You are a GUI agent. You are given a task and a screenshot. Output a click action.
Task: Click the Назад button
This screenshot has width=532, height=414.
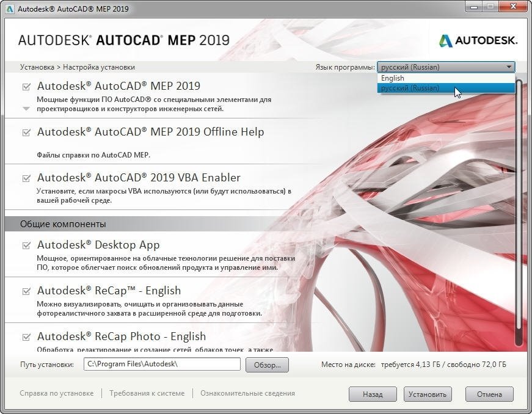pyautogui.click(x=373, y=394)
